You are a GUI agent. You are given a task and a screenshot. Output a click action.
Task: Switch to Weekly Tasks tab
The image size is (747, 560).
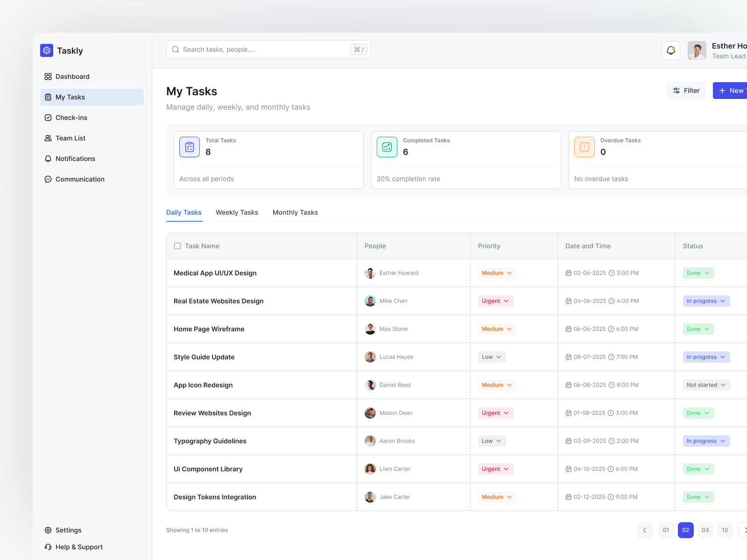237,212
